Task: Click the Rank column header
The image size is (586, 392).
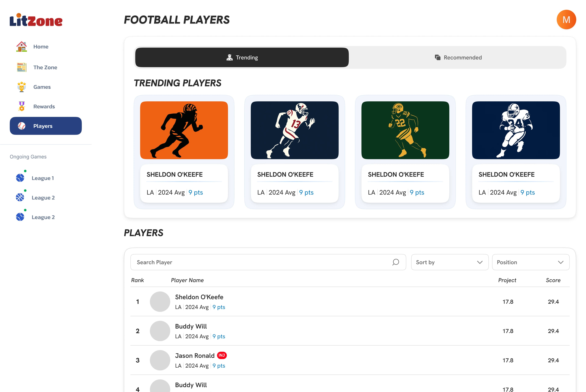Action: [137, 280]
